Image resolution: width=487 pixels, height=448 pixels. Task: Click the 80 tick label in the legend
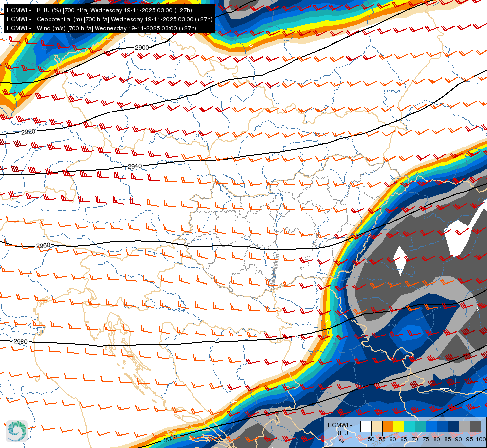click(x=437, y=439)
